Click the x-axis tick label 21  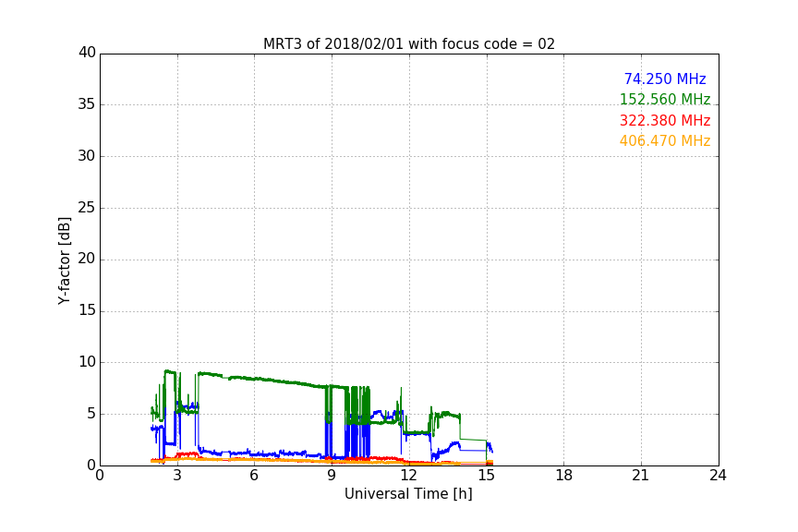(641, 476)
